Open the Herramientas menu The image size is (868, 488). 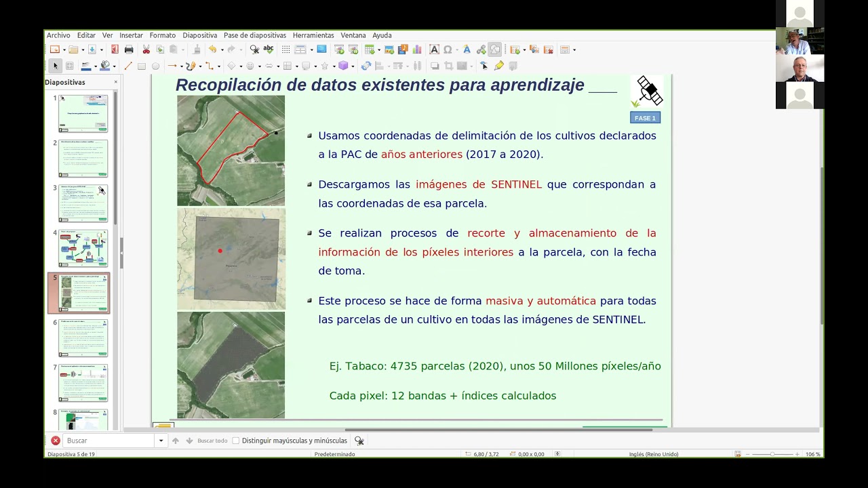313,35
